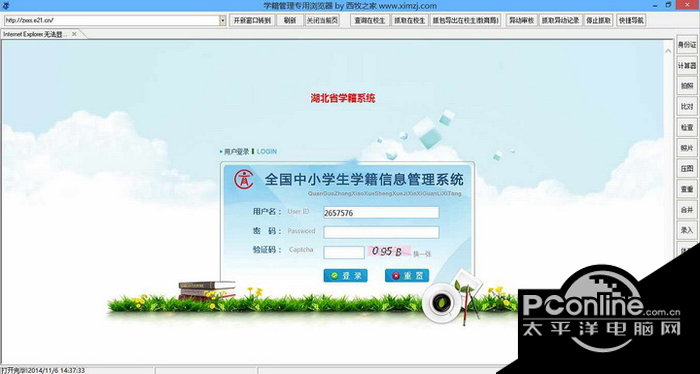
Task: Click the 开新窗口转到 toolbar button
Action: click(252, 21)
